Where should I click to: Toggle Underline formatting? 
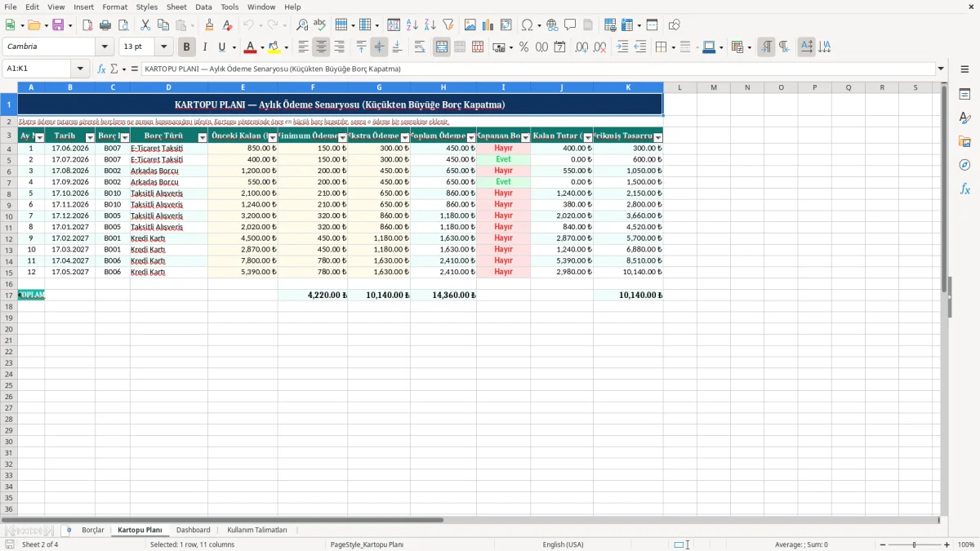221,47
